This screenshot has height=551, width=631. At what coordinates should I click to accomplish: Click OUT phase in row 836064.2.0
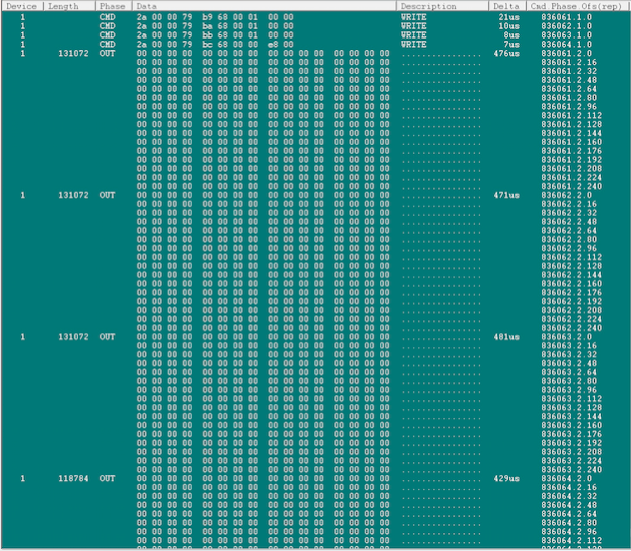tap(107, 478)
